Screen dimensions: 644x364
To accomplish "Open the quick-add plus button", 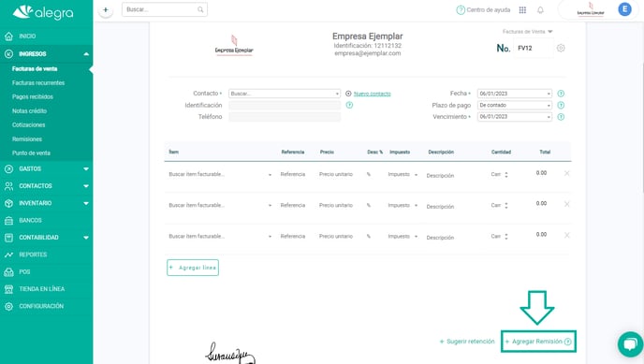I will pos(106,9).
